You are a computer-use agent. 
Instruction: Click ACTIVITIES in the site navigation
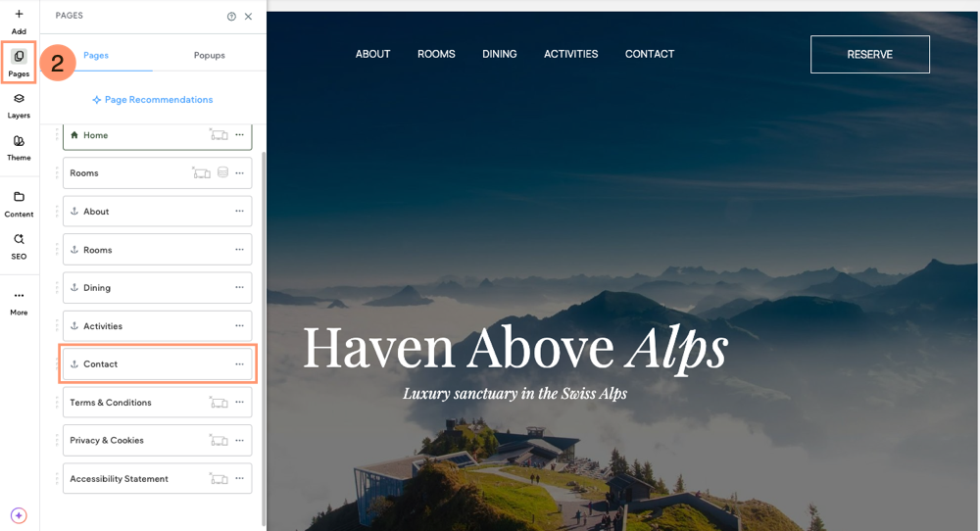[x=570, y=54]
